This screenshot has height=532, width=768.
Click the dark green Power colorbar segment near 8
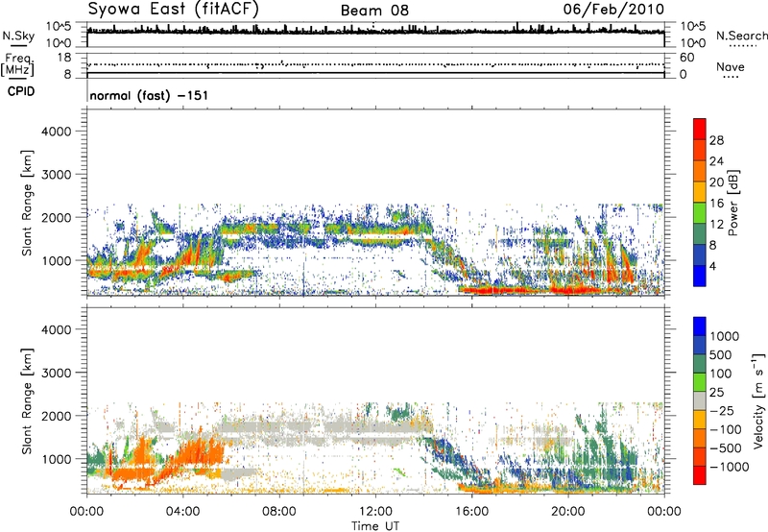(700, 233)
